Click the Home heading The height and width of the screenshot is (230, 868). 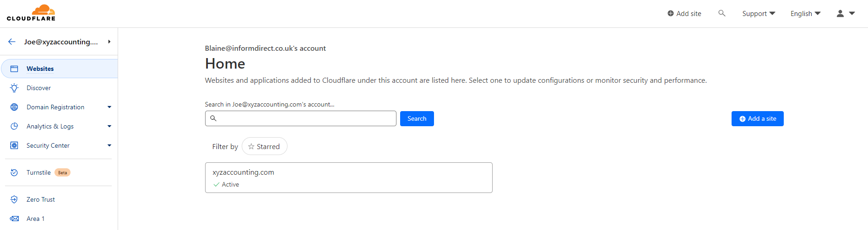(225, 64)
